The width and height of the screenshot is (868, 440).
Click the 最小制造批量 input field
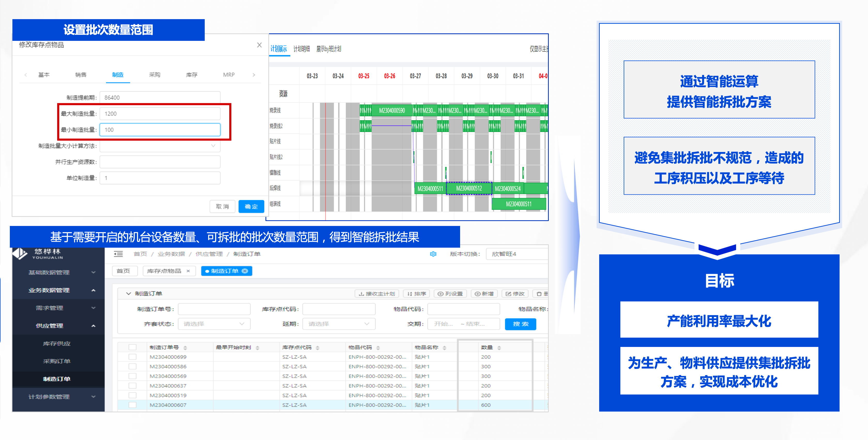(160, 130)
